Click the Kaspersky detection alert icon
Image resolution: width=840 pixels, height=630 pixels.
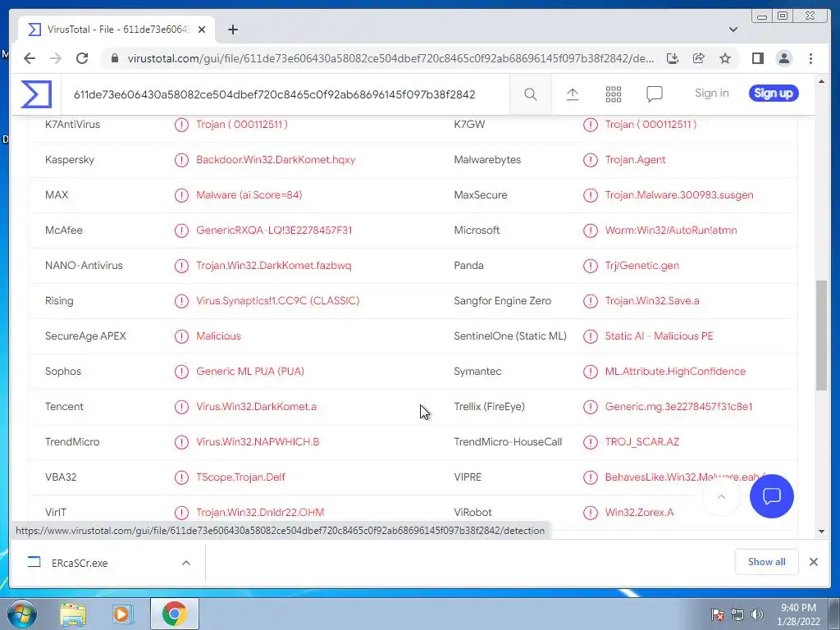pos(181,160)
